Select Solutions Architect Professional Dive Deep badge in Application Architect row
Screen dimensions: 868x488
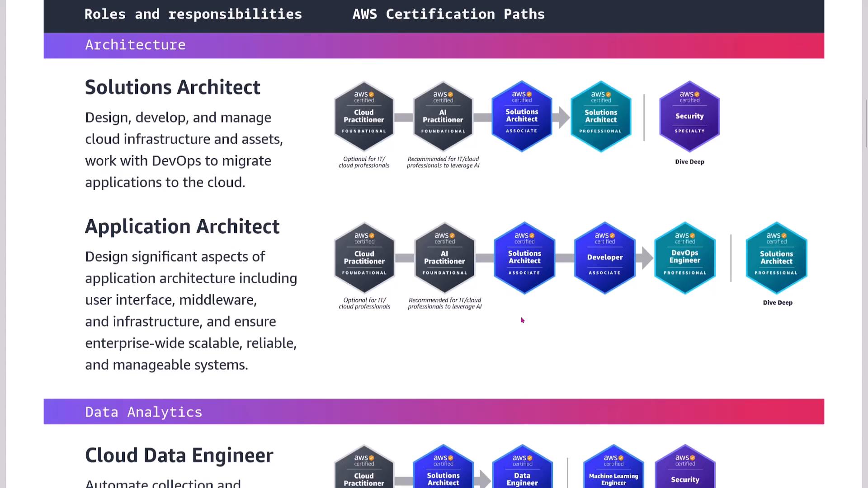click(776, 258)
